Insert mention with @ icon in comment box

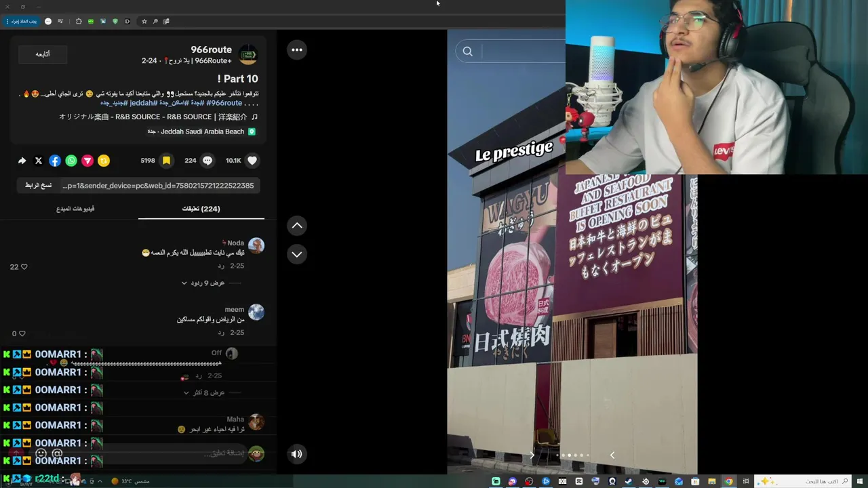(x=57, y=453)
